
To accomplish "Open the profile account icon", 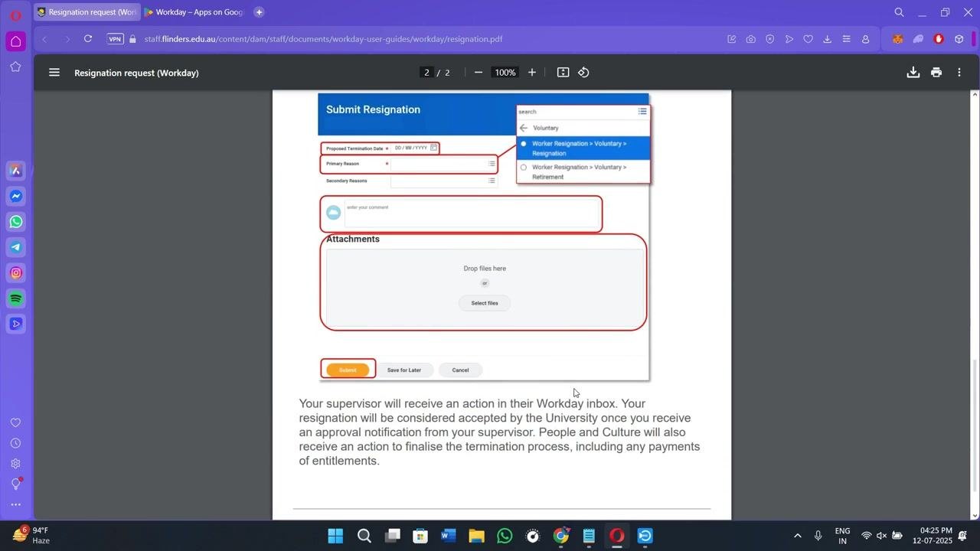I will pyautogui.click(x=865, y=39).
